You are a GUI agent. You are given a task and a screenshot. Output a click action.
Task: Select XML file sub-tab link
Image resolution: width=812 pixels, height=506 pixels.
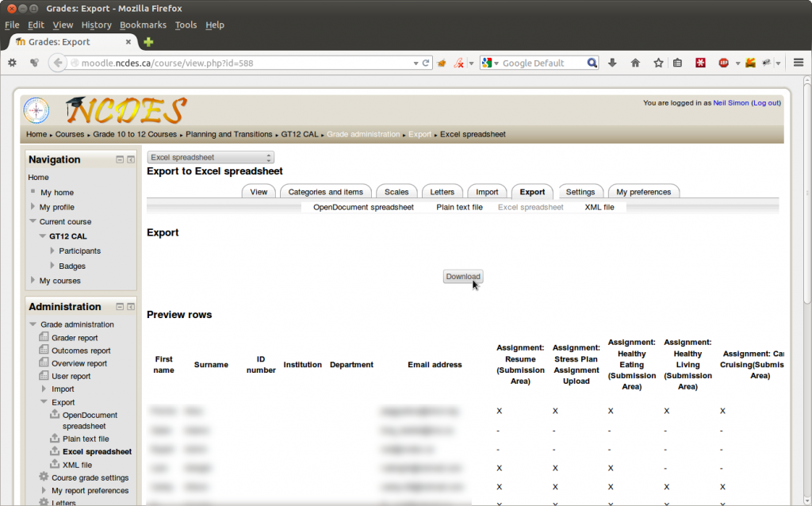(x=599, y=207)
